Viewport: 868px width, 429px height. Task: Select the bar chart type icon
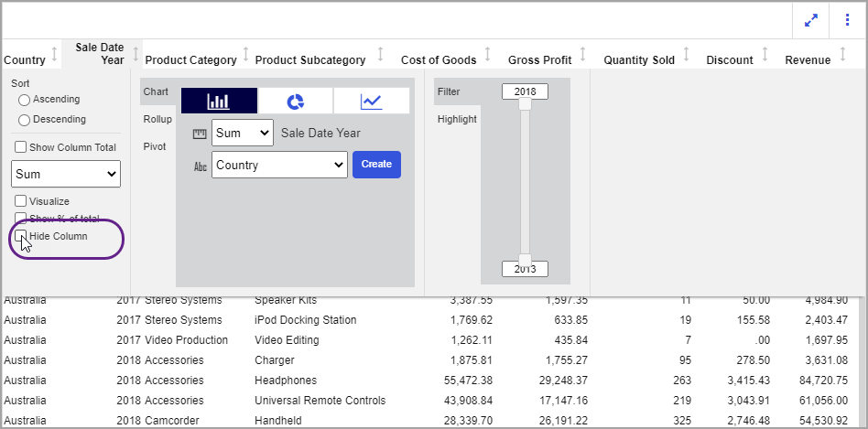tap(219, 101)
